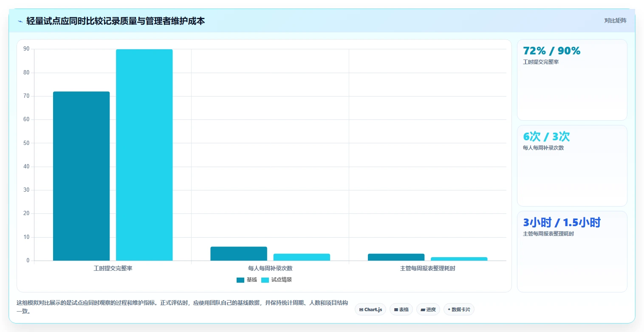644x332 pixels.
Task: Click the 主管每周报表整理耗时 x-axis label
Action: coord(428,269)
